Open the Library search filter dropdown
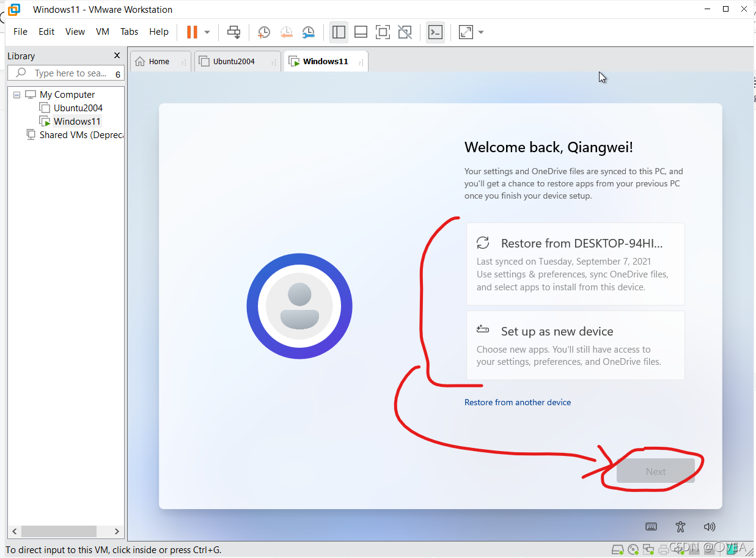756x558 pixels. pos(118,74)
